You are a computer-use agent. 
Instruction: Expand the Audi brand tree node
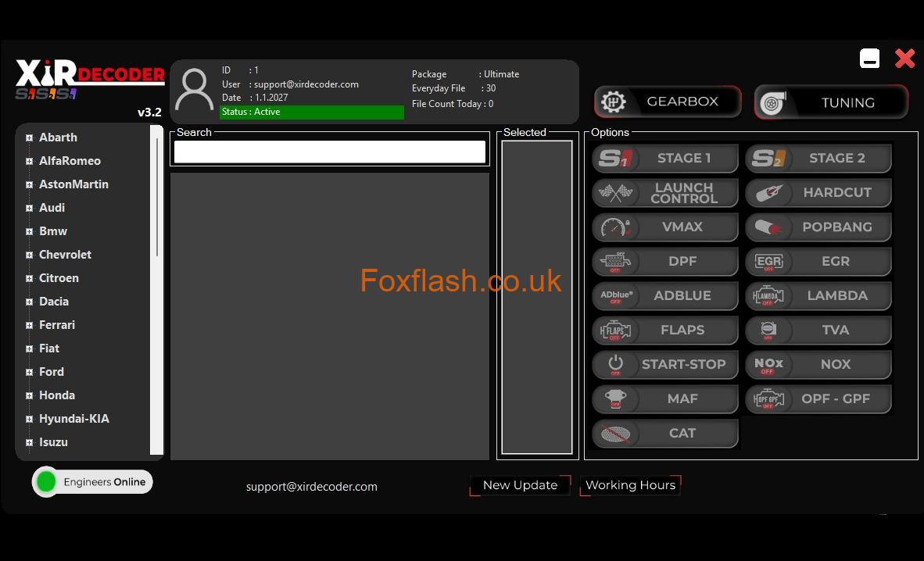coord(29,208)
